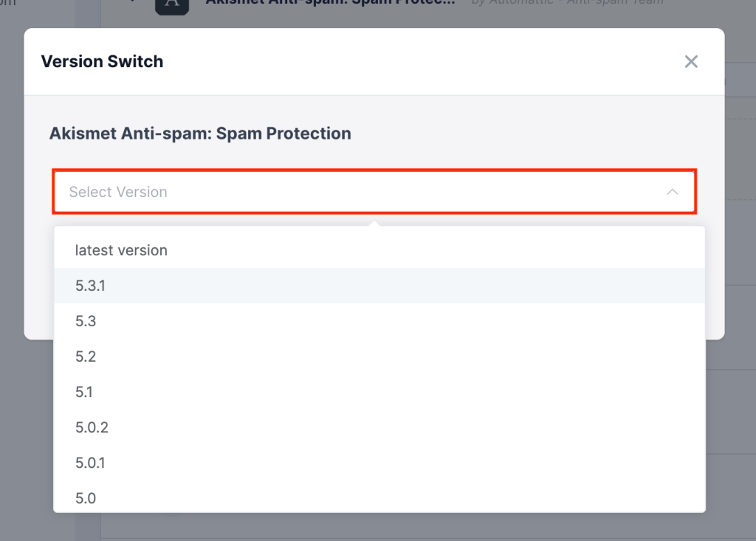Open the Select Version dropdown field
The height and width of the screenshot is (541, 756).
point(374,192)
